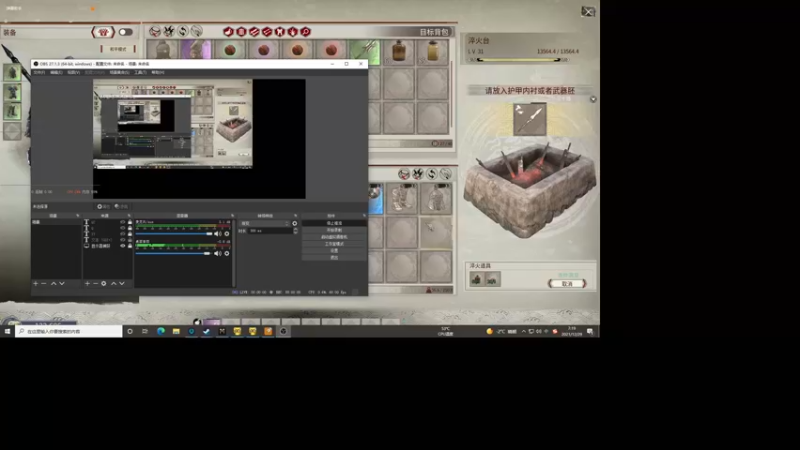800x450 pixels.
Task: Toggle visibility of the fourth OBS text source
Action: (122, 240)
